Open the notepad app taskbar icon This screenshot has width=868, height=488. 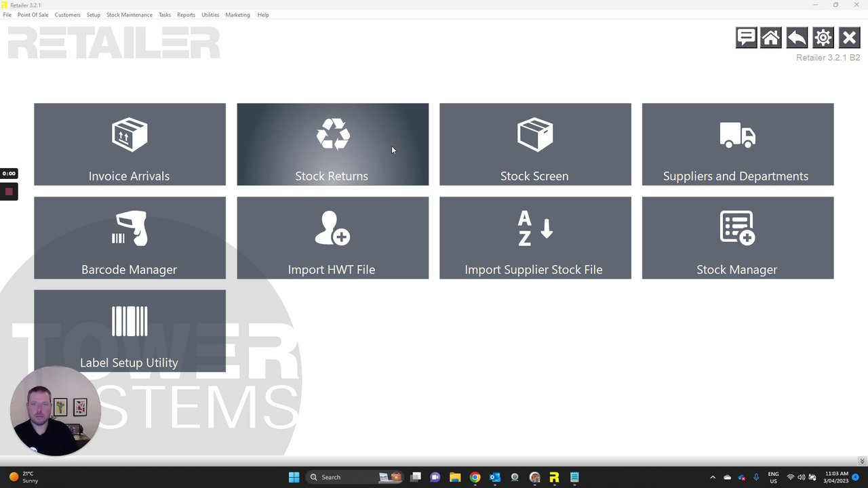pyautogui.click(x=574, y=477)
